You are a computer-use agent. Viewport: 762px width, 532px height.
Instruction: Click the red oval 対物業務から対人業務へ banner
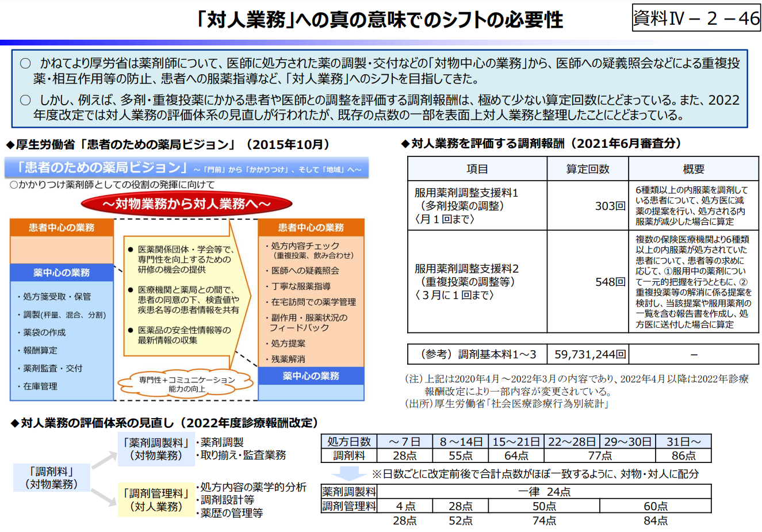point(187,204)
